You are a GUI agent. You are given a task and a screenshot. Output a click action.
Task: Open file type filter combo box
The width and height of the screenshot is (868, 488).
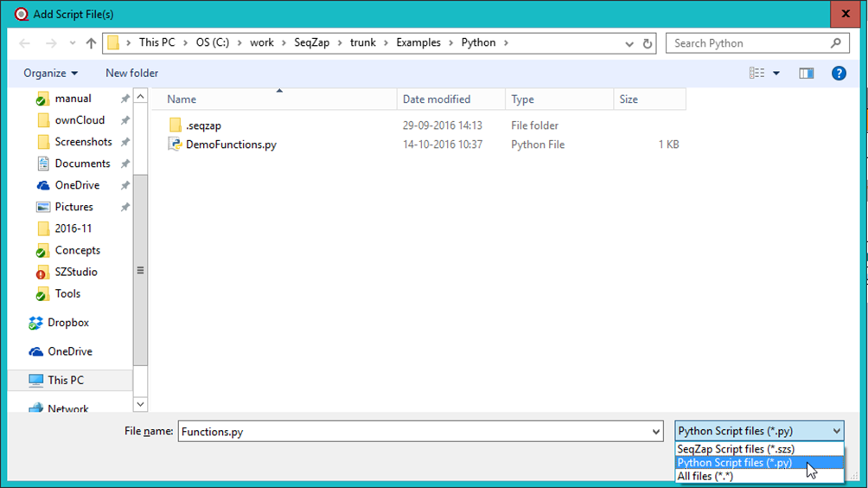pyautogui.click(x=759, y=431)
